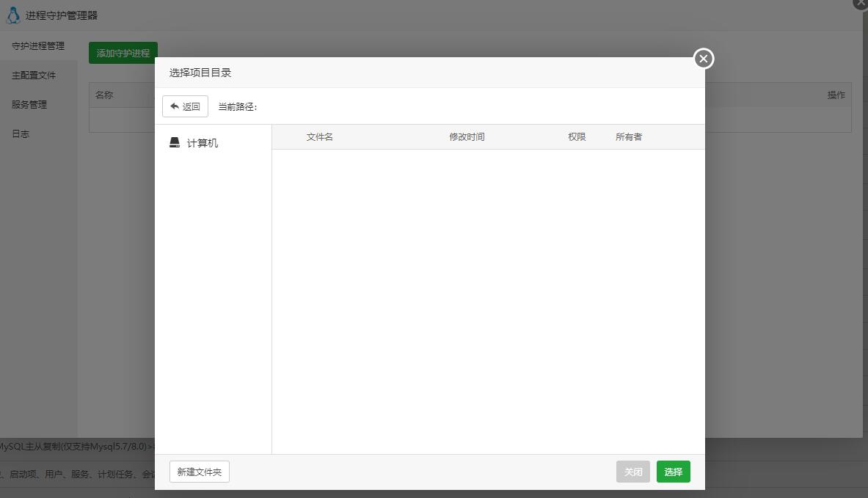Show the 日志 tab
Viewport: 868px width, 498px height.
21,134
